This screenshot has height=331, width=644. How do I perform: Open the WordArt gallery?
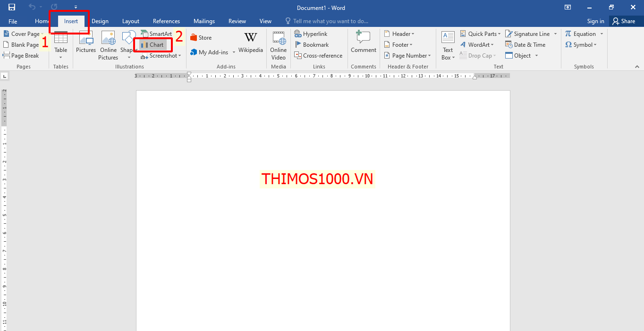pos(477,45)
